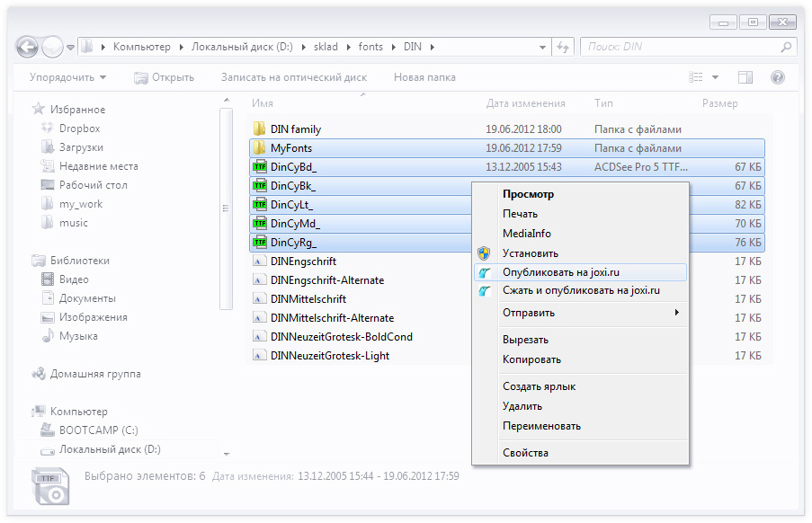
Task: Select Свойства from the context menu
Action: 525,453
